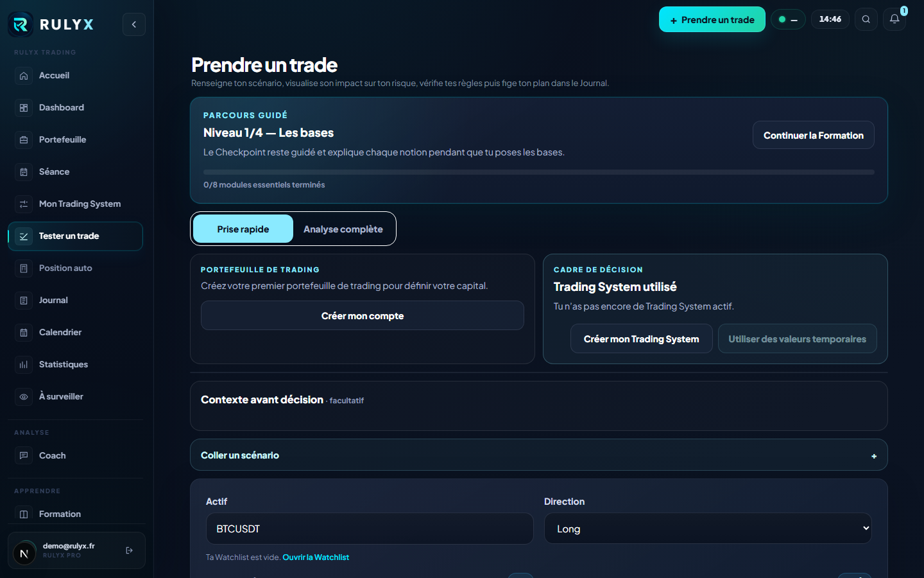Click the Journal notebook icon
Image resolution: width=924 pixels, height=578 pixels.
(24, 301)
